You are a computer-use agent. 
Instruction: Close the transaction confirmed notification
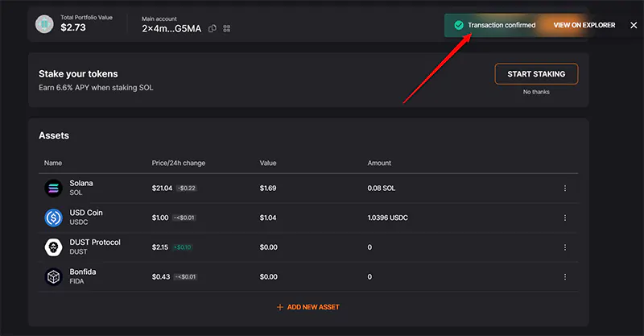pos(634,25)
